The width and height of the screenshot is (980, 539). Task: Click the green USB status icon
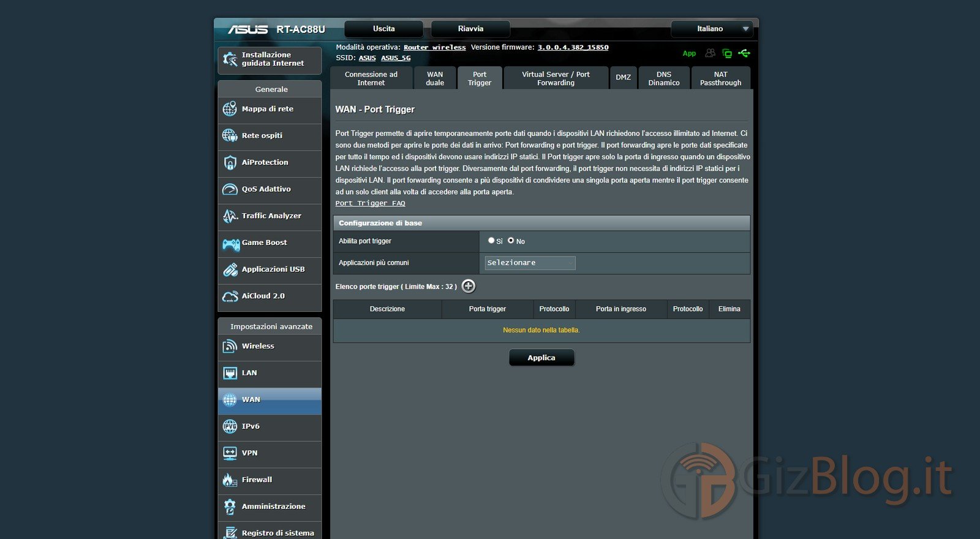click(x=744, y=53)
